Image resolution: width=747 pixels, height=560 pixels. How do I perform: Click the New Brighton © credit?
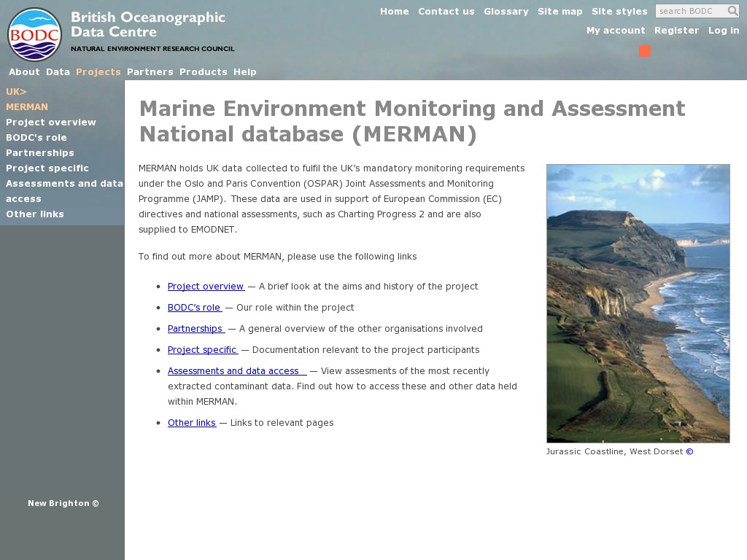(x=63, y=503)
